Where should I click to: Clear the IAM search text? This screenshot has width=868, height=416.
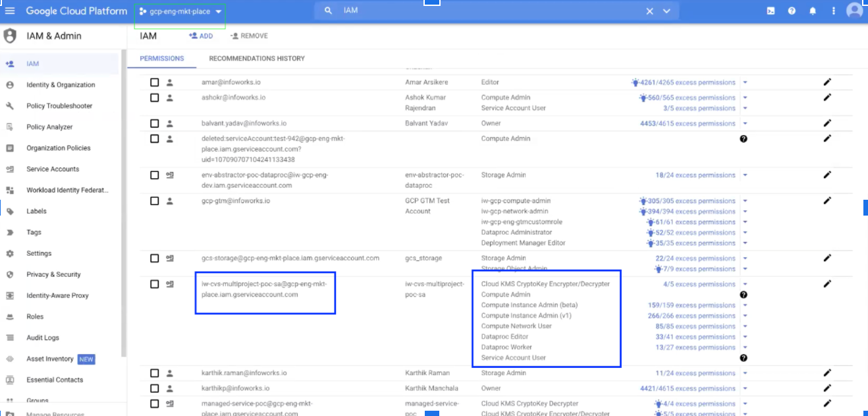click(x=649, y=11)
